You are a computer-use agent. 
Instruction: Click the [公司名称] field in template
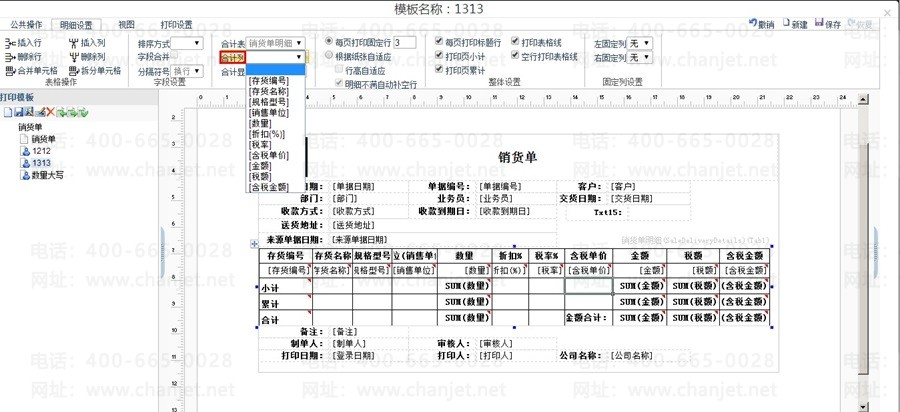pyautogui.click(x=631, y=355)
